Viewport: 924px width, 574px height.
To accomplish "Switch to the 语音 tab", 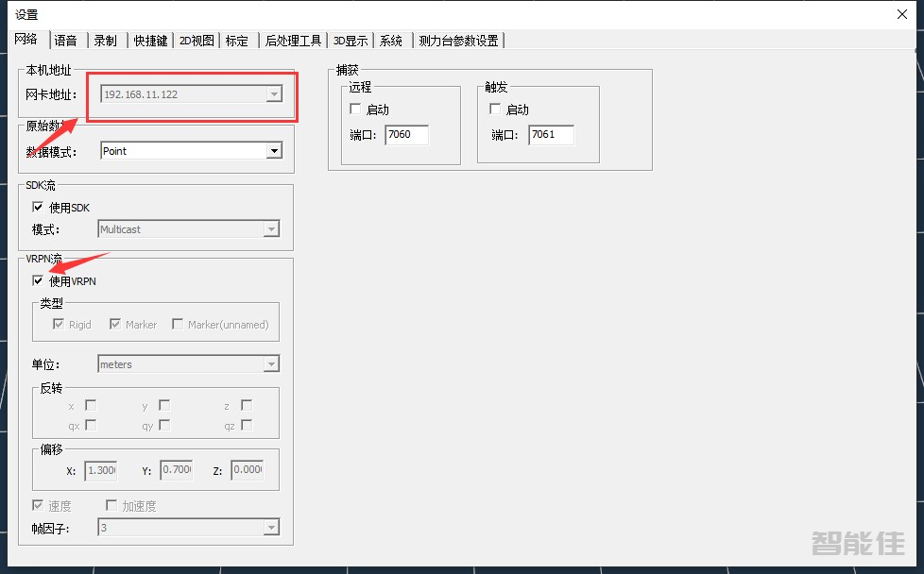I will click(x=66, y=40).
